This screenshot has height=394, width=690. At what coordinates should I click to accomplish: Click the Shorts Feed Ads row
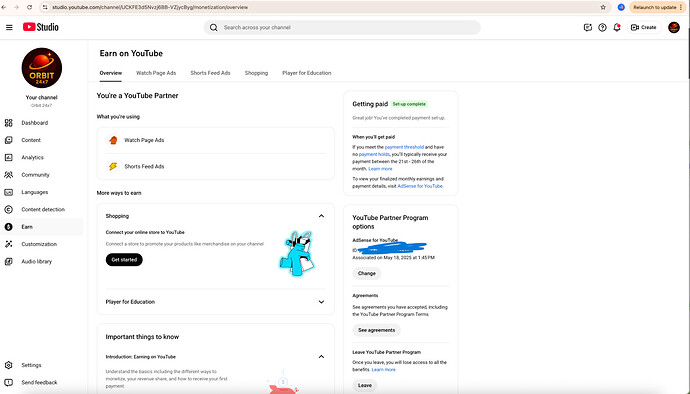tap(216, 166)
